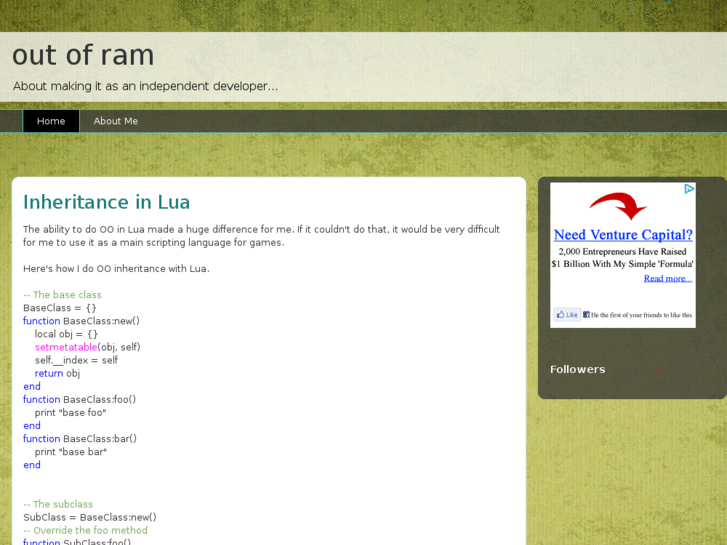727x545 pixels.
Task: Click the 'function BaseClass:bar()' line
Action: (80, 439)
